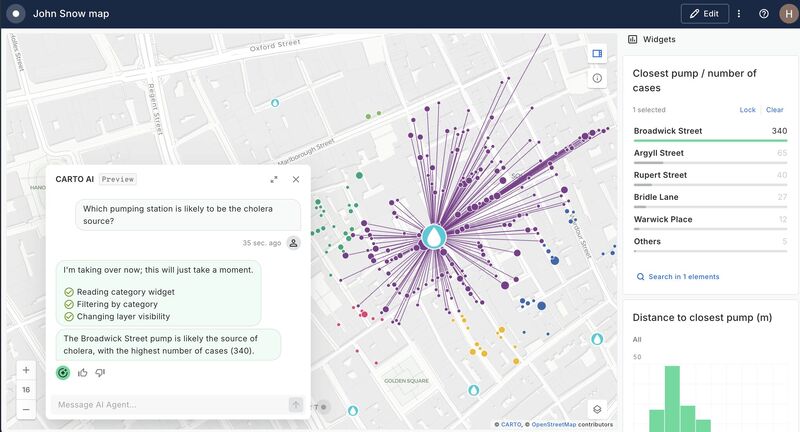The width and height of the screenshot is (800, 432).
Task: Expand the CARTO AI chat panel
Action: (x=274, y=180)
